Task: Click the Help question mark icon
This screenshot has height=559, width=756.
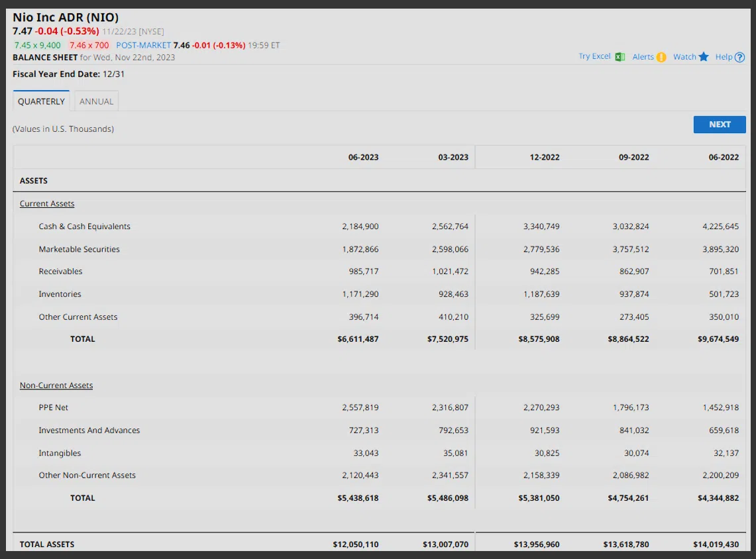Action: pyautogui.click(x=739, y=57)
